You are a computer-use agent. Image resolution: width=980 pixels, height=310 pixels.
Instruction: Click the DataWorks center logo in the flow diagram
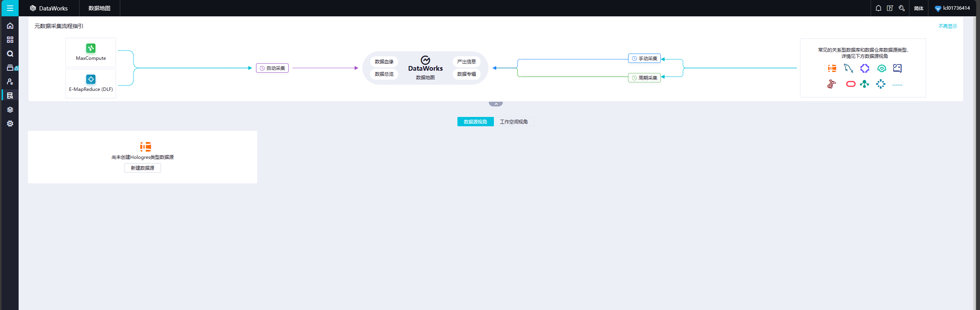tap(425, 64)
